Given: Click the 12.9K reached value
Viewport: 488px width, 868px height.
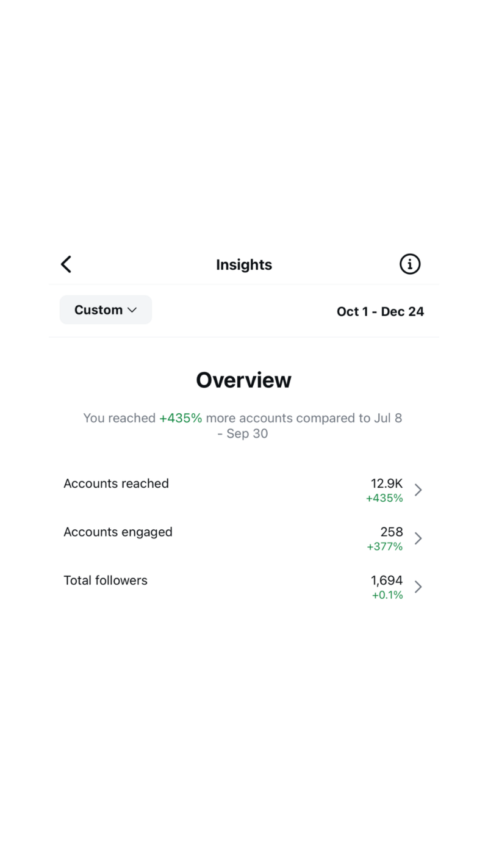Looking at the screenshot, I should (x=387, y=483).
